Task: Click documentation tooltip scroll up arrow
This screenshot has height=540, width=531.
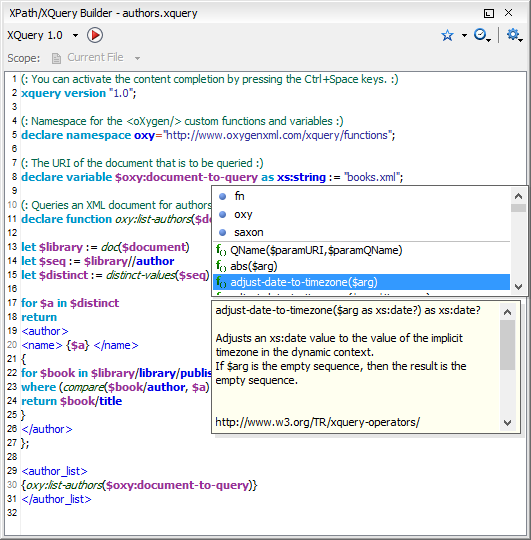Action: coord(507,312)
